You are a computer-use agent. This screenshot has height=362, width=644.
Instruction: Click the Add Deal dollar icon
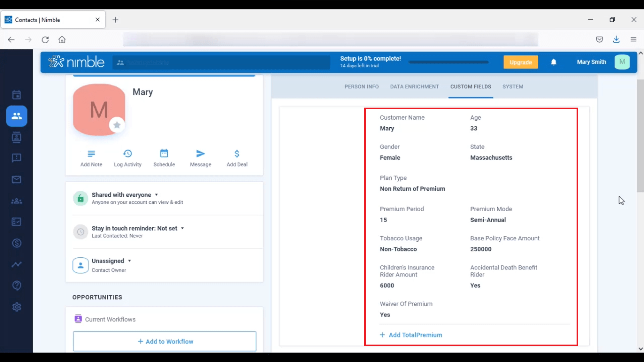237,154
